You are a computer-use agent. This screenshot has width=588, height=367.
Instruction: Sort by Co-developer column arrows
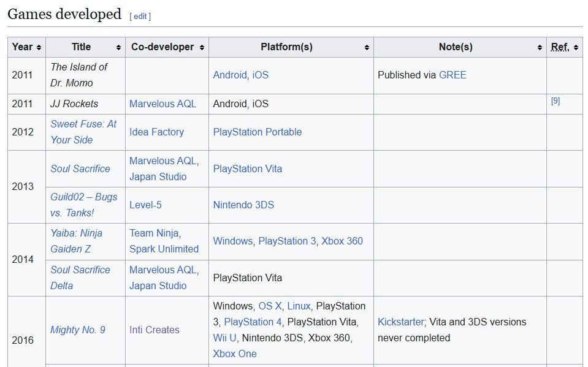[x=202, y=48]
